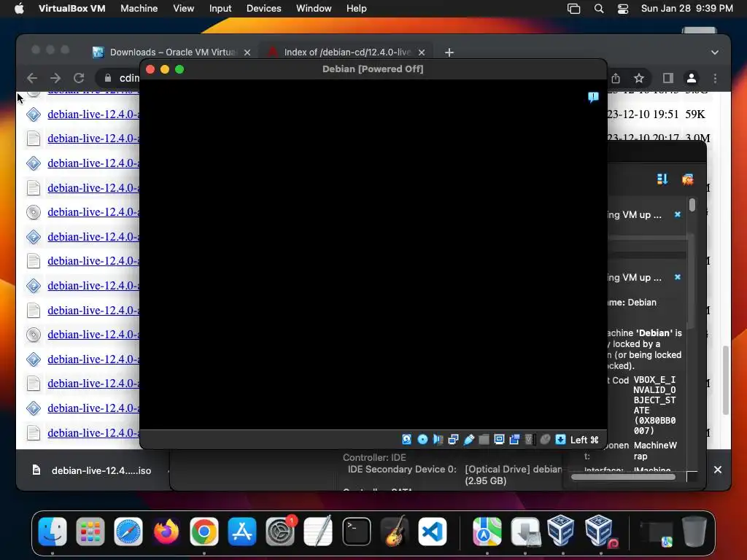Open the VirtualBox VM menu
Viewport: 747px width, 560px height.
[72, 9]
